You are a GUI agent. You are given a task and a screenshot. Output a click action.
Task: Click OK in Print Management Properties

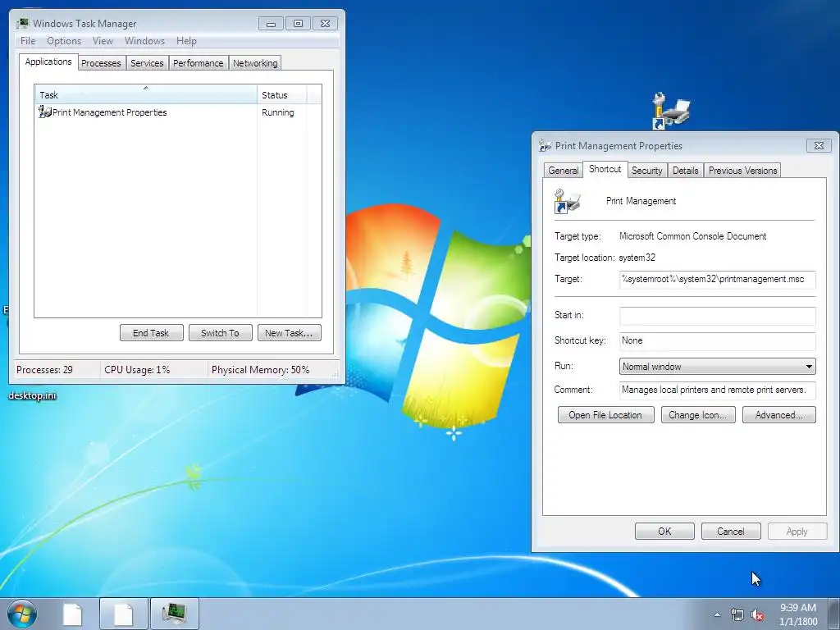(664, 531)
